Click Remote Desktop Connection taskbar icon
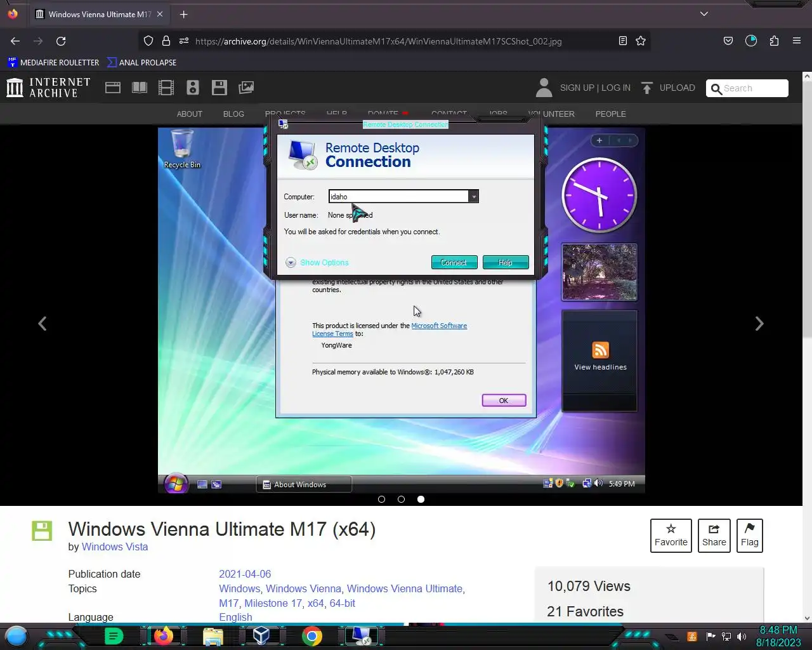 click(x=362, y=636)
